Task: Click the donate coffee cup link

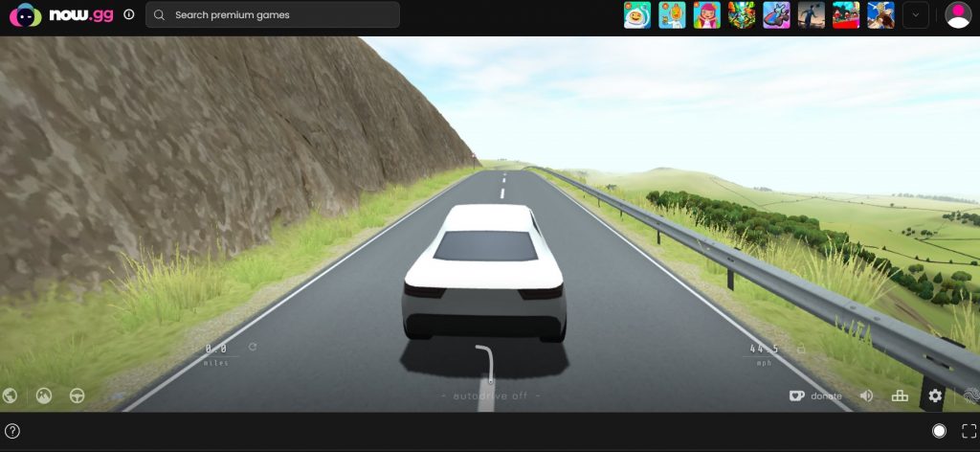Action: (x=814, y=395)
